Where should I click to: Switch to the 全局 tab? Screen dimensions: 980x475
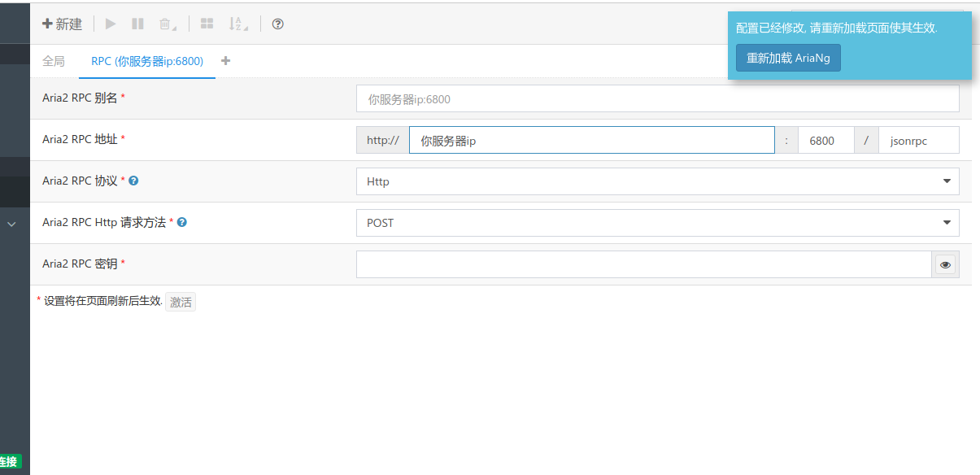point(54,61)
